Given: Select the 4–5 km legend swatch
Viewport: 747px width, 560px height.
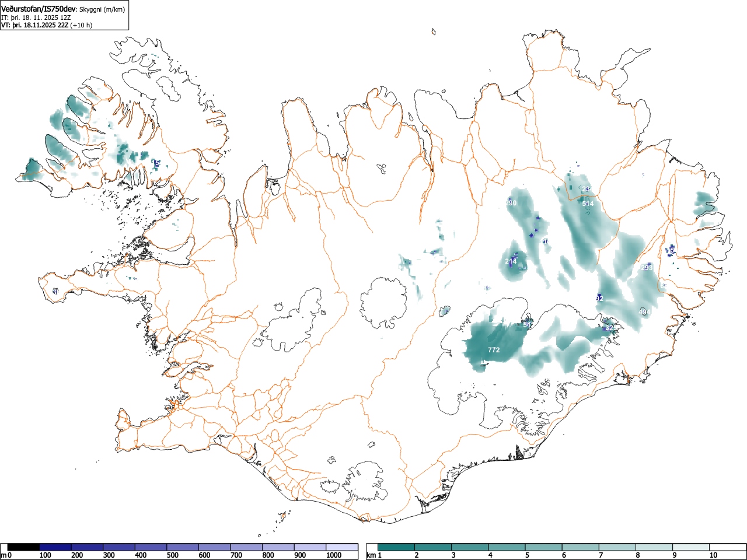Looking at the screenshot, I should click(x=507, y=547).
